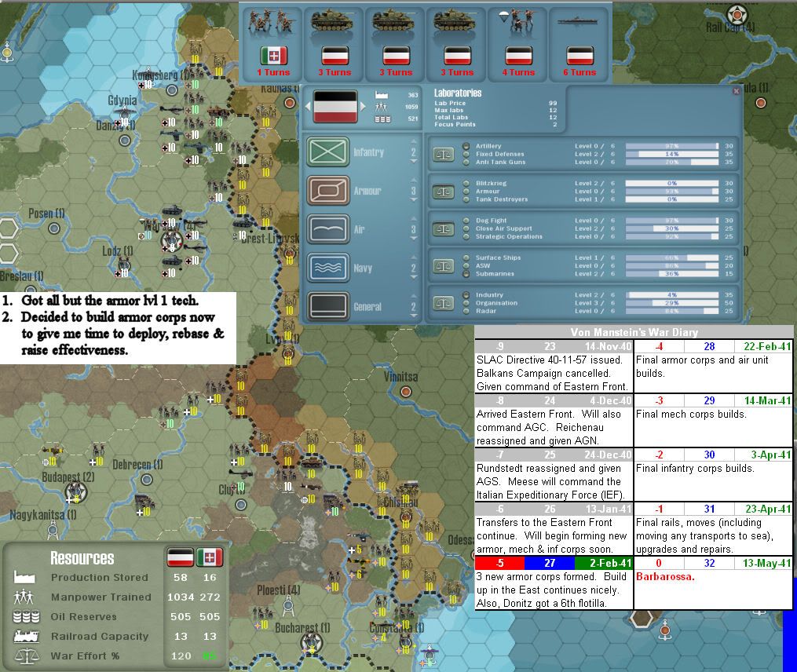Click the barrels icon next to Oil Reserves
This screenshot has height=672, width=797.
[26, 616]
